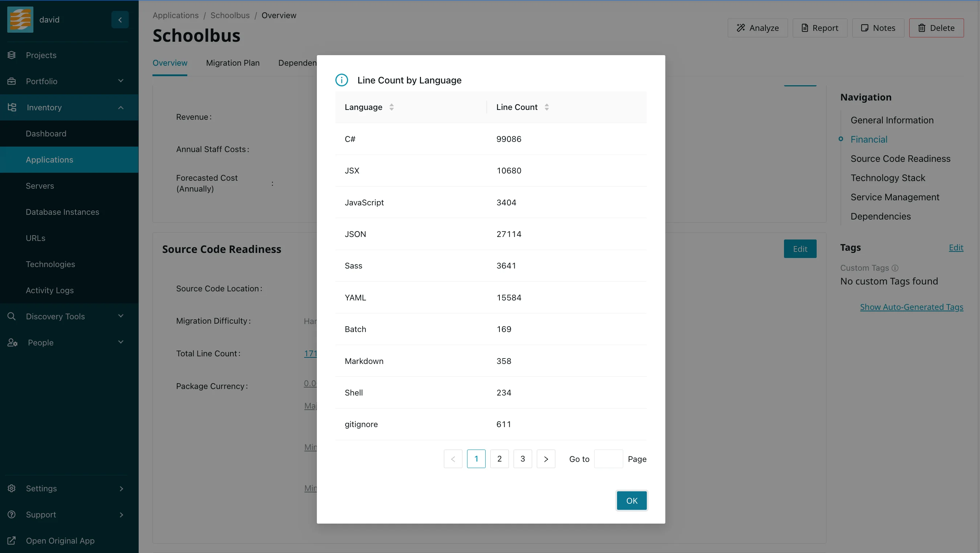The width and height of the screenshot is (980, 553).
Task: Expand the Support submenu arrow
Action: [121, 515]
